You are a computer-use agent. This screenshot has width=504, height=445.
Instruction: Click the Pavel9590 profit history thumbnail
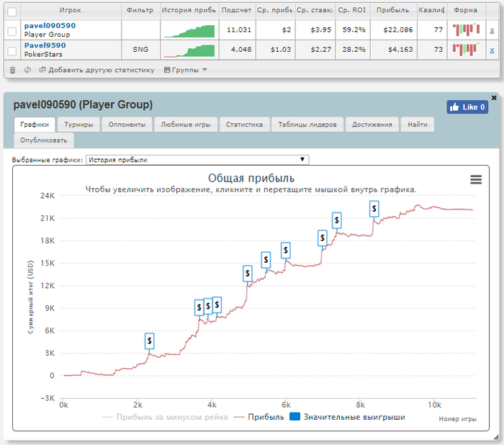click(x=189, y=51)
